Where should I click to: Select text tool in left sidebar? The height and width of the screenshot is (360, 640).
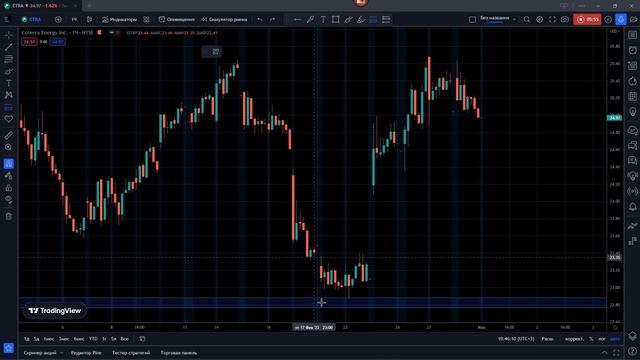9,83
